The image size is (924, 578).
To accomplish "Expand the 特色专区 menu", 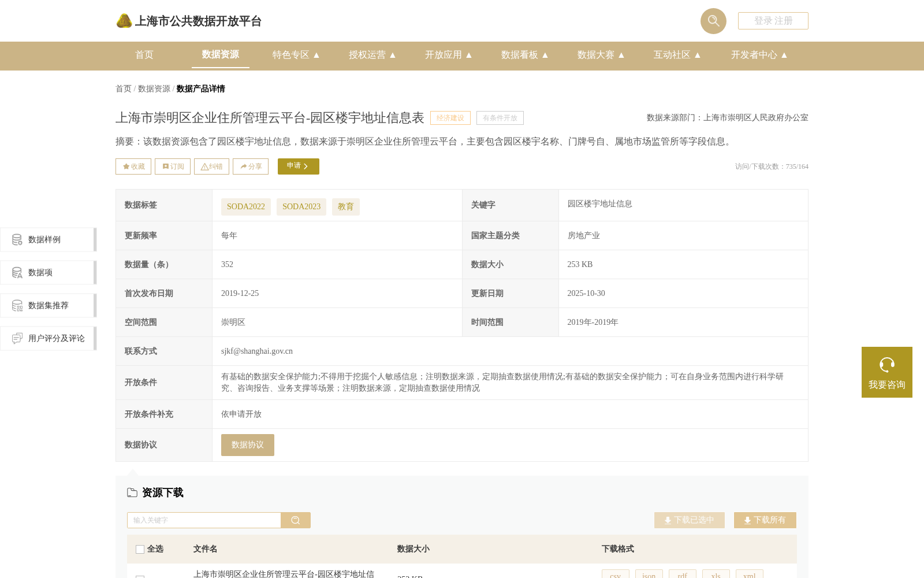I will tap(296, 55).
